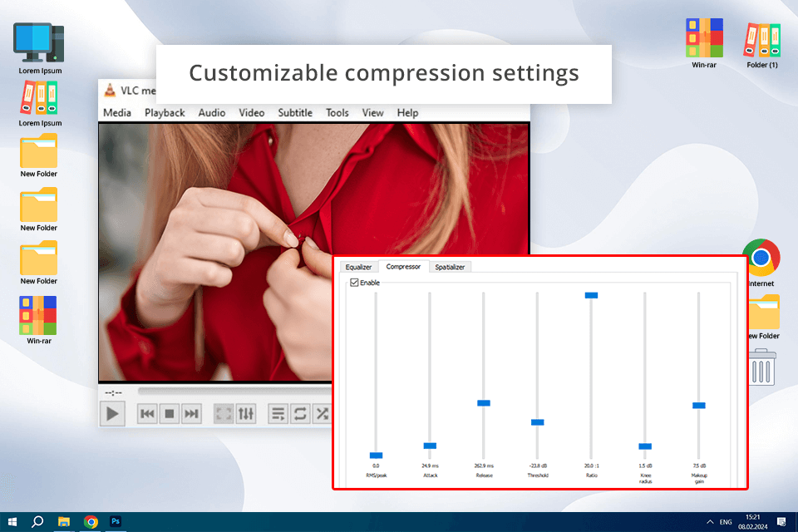
Task: Click the ENG language indicator
Action: coord(726,522)
